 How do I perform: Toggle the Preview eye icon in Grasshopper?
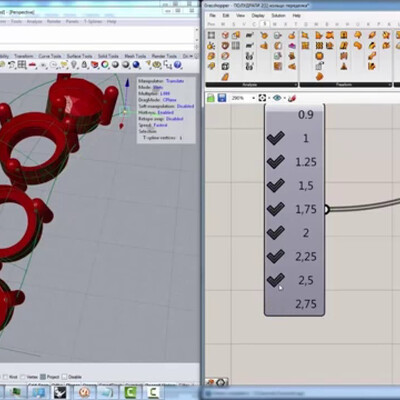(x=277, y=98)
